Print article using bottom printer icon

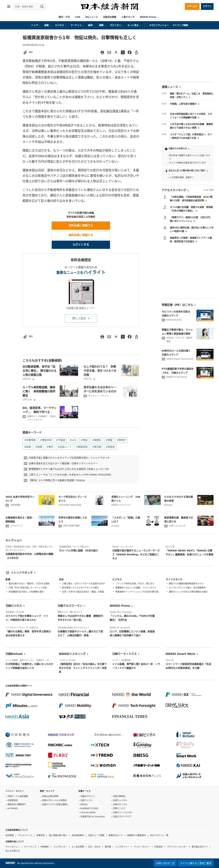point(103,337)
